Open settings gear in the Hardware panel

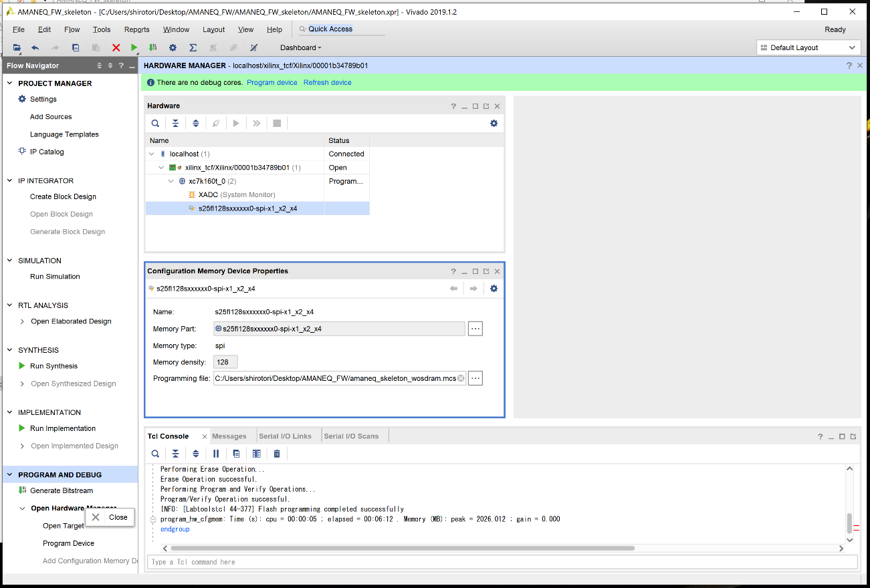494,123
